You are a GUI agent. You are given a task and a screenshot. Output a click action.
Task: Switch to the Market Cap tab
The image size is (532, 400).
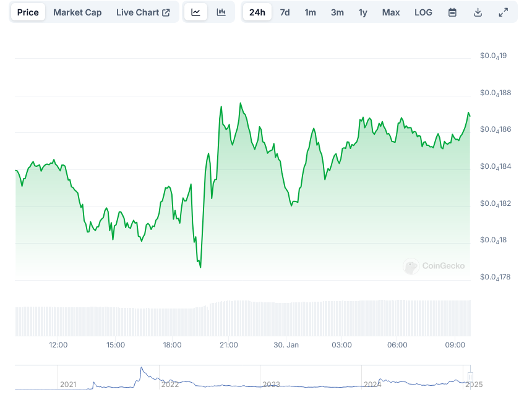click(77, 12)
